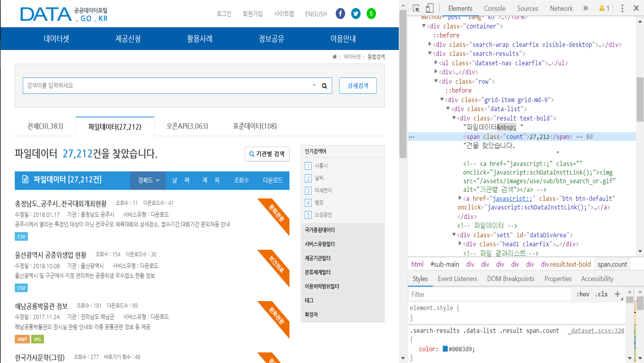The width and height of the screenshot is (644, 363).
Task: Click the magnifier search icon in search box
Action: point(324,86)
